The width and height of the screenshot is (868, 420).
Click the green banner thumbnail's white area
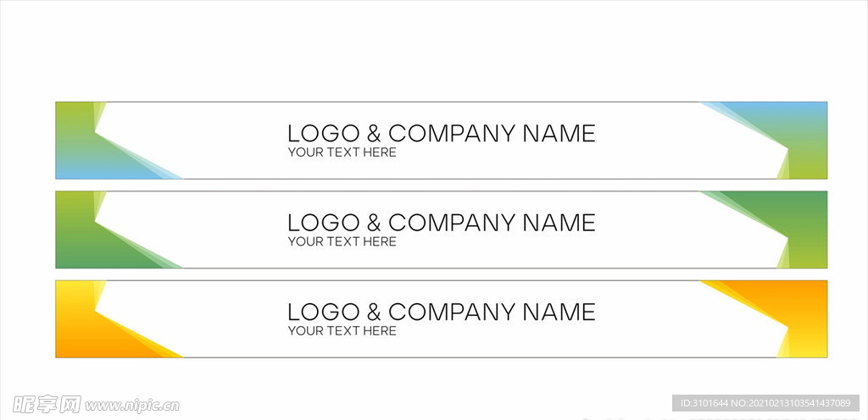point(441,229)
